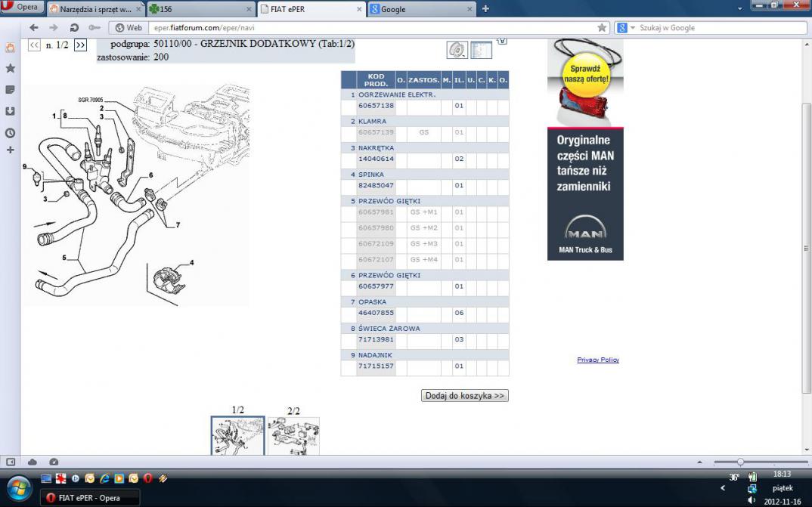Toggle the panels sidebar button in status bar
The width and height of the screenshot is (812, 507).
pos(11,462)
